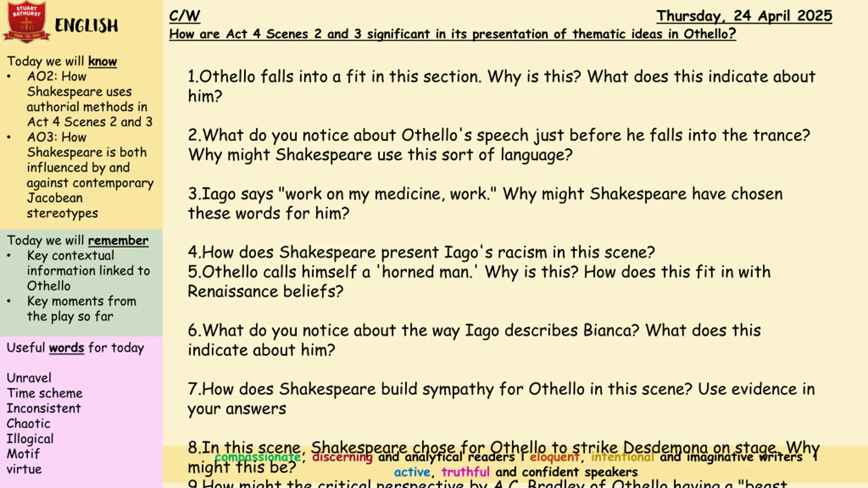868x488 pixels.
Task: Click the AO3 Jacobean stereotypes bullet
Action: (90, 175)
